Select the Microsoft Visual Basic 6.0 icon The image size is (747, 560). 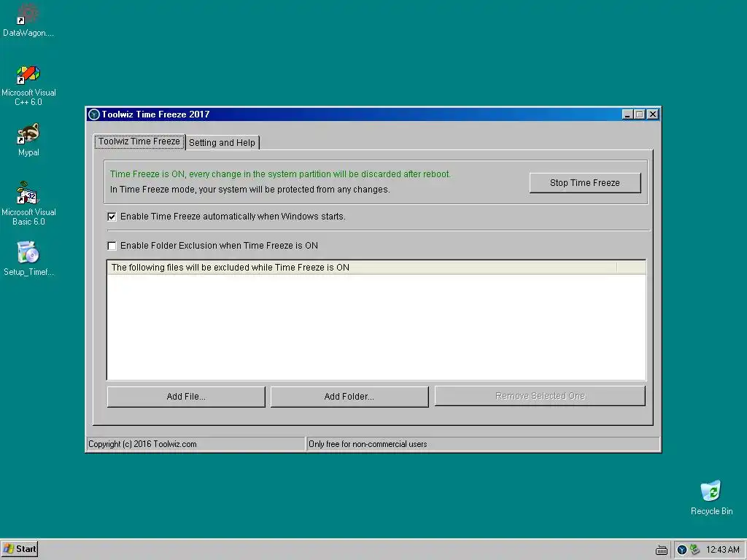point(28,203)
